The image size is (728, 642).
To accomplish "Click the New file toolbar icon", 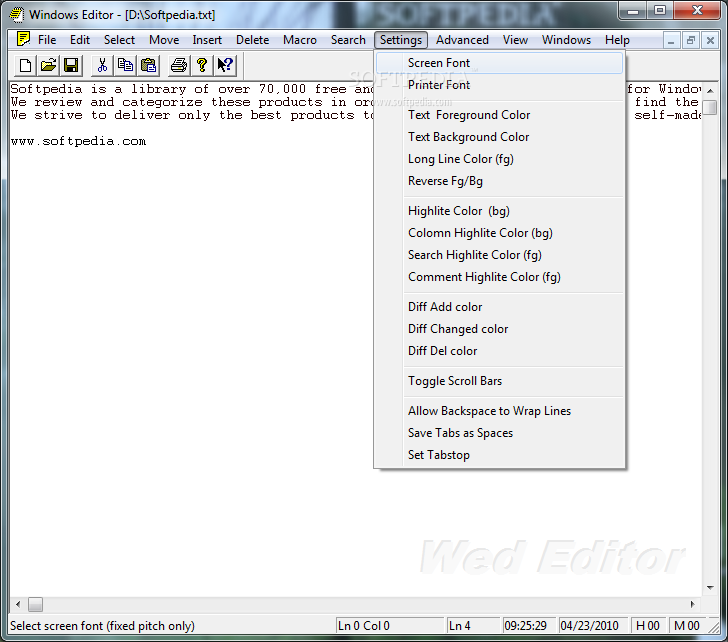I will point(25,65).
